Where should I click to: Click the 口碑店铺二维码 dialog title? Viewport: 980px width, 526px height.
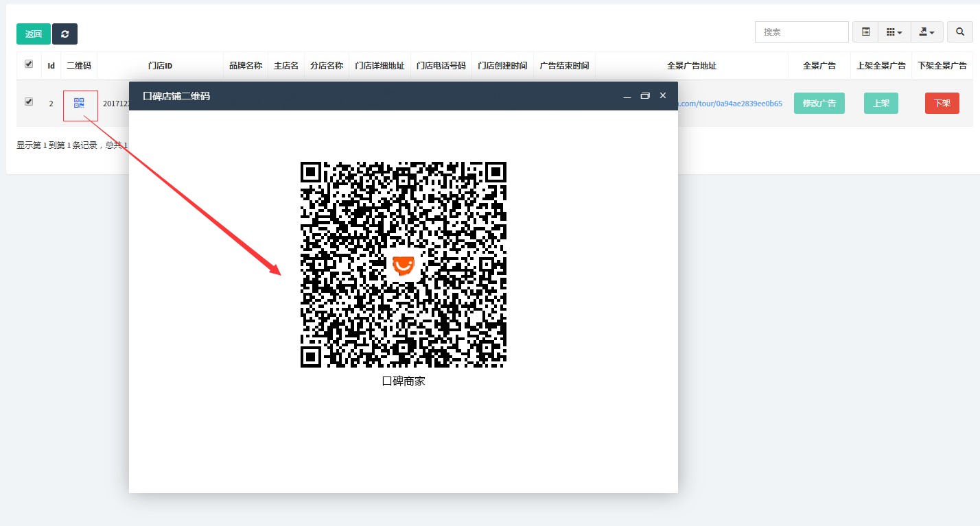[x=176, y=96]
